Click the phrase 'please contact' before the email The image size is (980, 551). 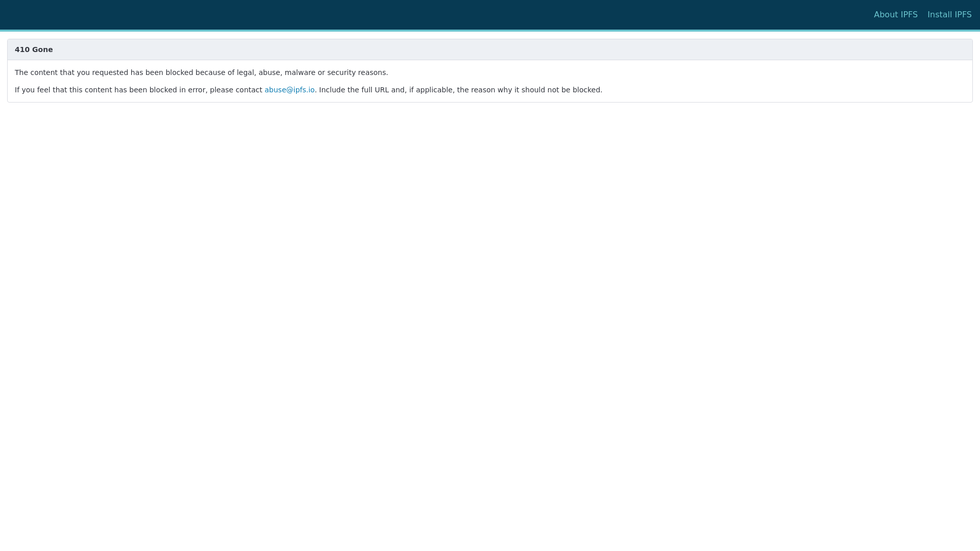236,90
